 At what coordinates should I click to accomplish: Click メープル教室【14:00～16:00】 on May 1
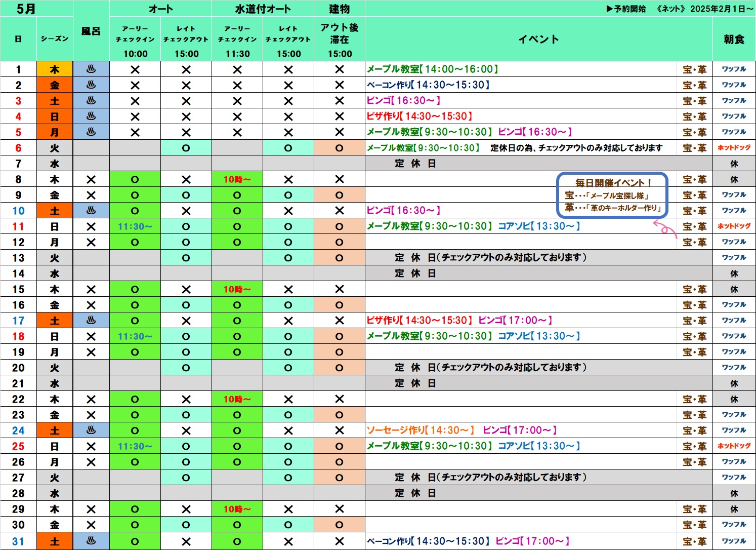click(433, 69)
